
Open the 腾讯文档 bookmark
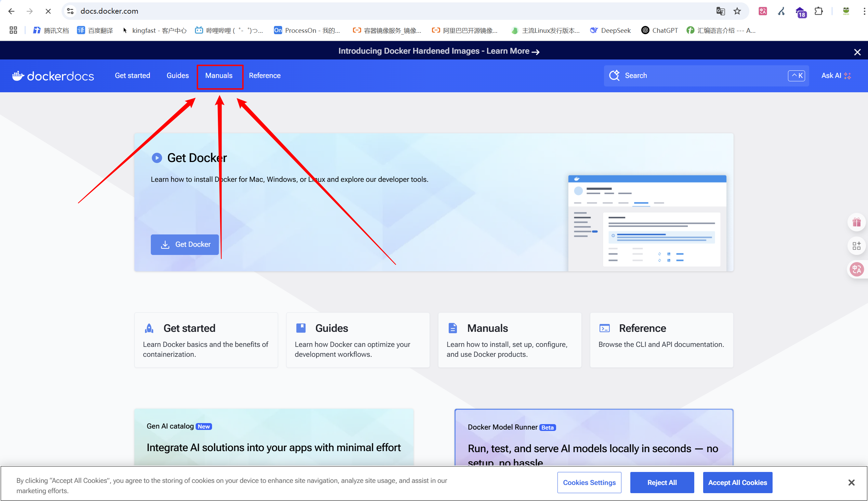point(51,30)
